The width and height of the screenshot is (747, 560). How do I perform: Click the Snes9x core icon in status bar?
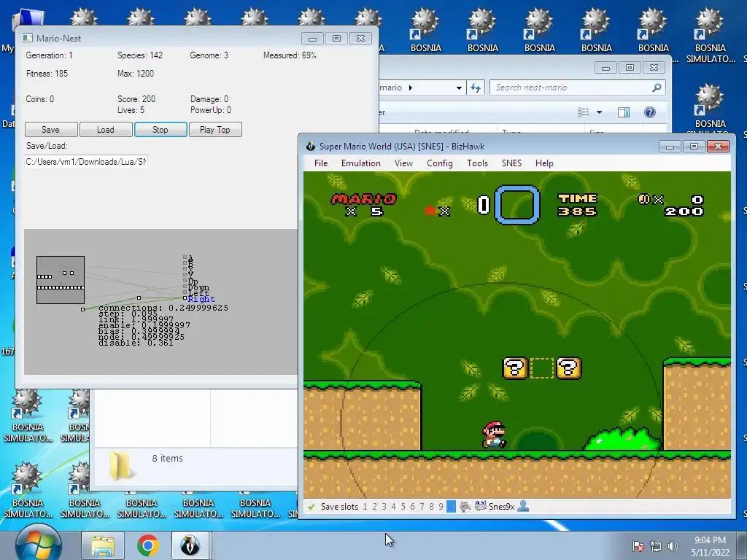tap(480, 506)
